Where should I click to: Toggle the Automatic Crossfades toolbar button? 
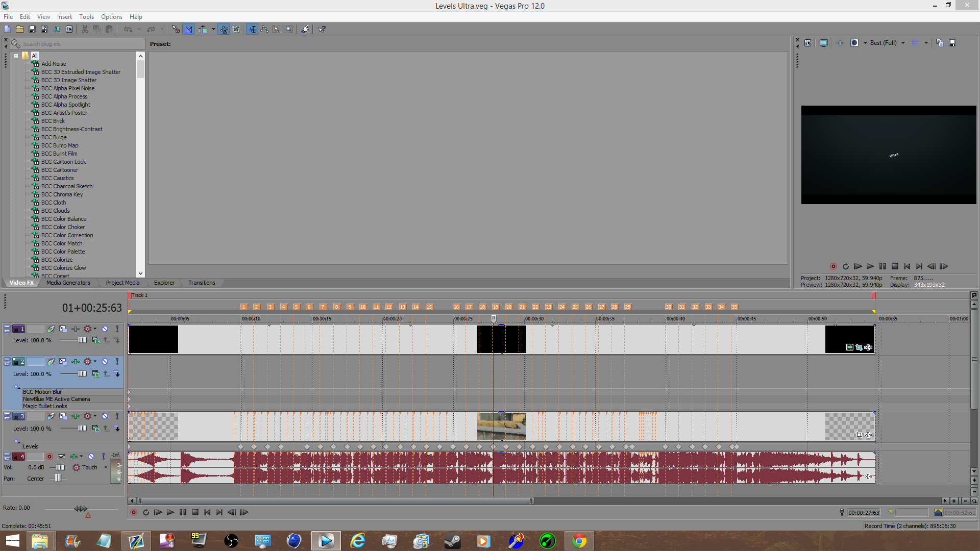click(x=189, y=29)
